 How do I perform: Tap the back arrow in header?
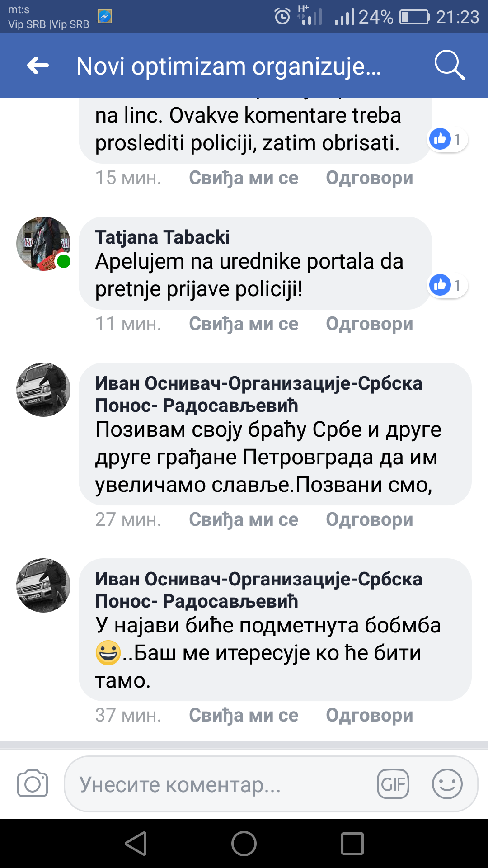tap(38, 66)
